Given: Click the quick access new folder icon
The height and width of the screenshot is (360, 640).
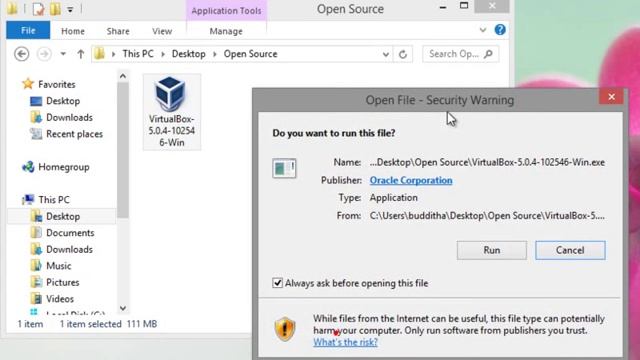Looking at the screenshot, I should (x=55, y=9).
